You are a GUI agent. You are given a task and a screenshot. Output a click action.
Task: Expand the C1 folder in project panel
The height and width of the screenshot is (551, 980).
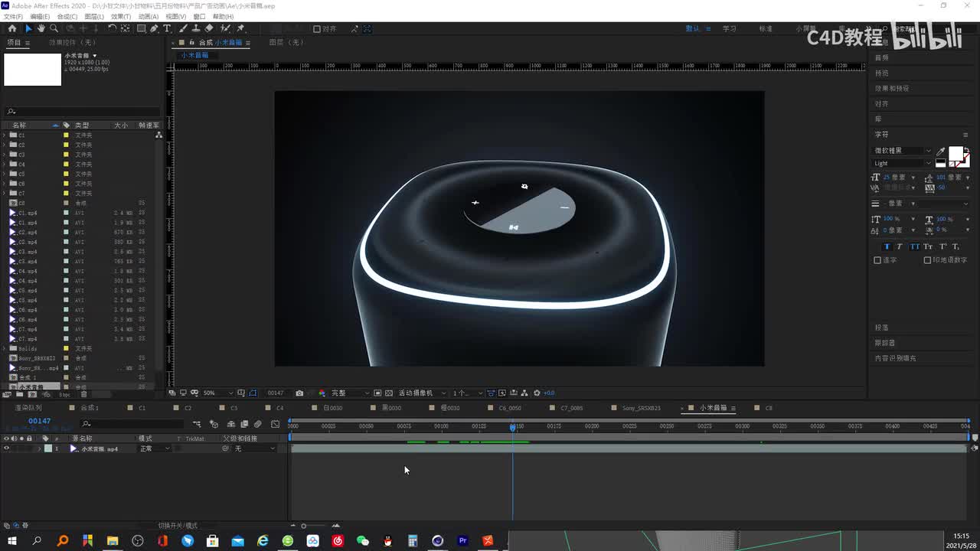point(5,135)
